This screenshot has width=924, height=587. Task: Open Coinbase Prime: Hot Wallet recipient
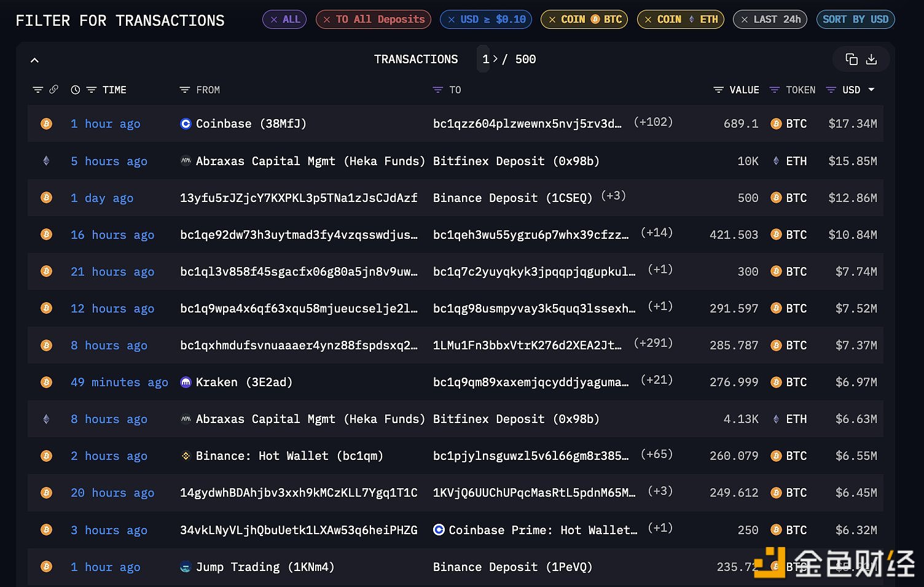click(543, 530)
